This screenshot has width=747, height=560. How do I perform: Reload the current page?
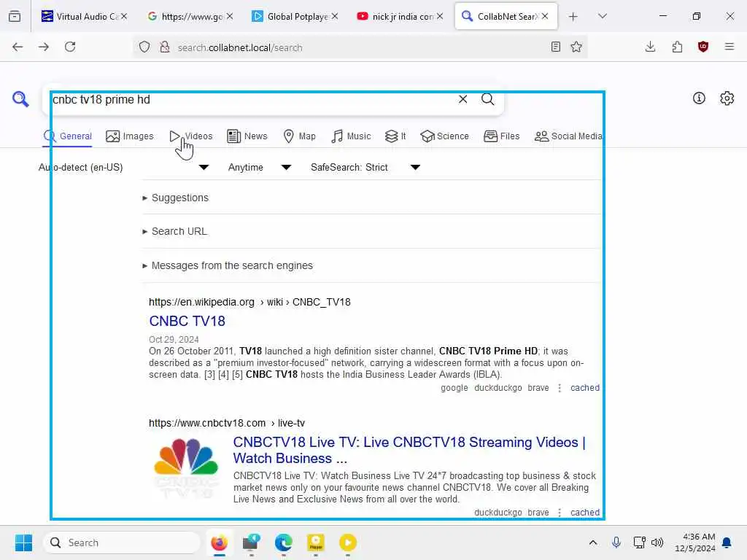[x=70, y=47]
